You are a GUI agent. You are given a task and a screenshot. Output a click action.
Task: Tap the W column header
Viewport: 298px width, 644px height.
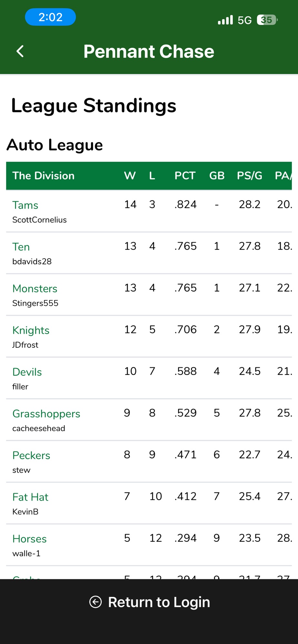(x=130, y=175)
